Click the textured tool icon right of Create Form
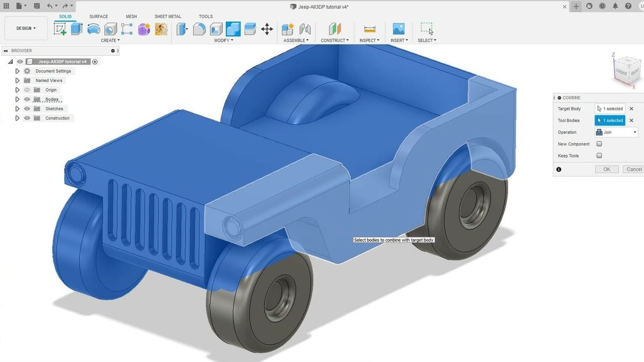The height and width of the screenshot is (362, 644). [x=160, y=29]
